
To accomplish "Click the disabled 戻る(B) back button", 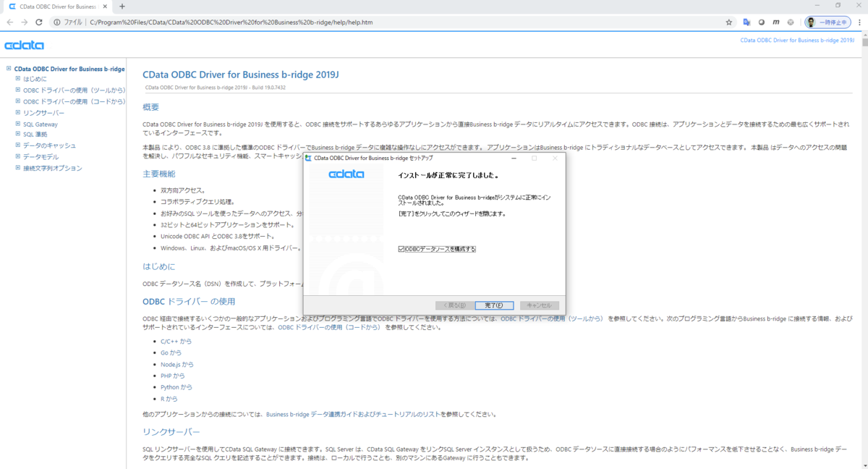I will point(454,305).
